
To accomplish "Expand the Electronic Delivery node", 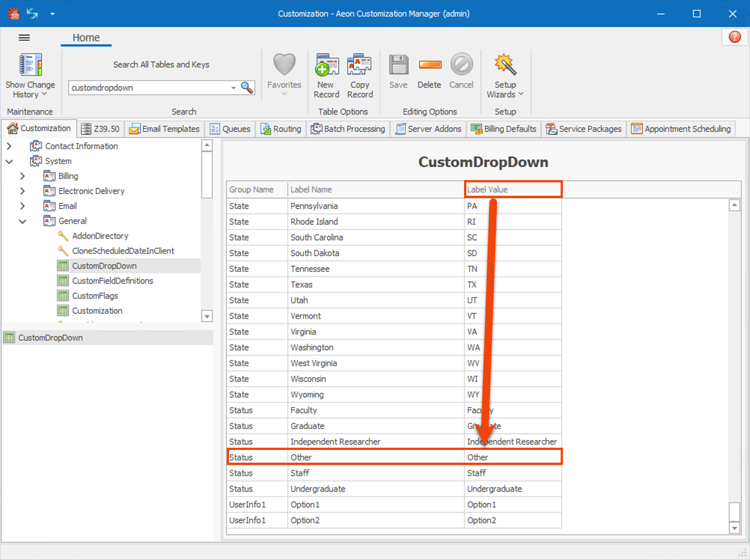I will click(x=22, y=191).
